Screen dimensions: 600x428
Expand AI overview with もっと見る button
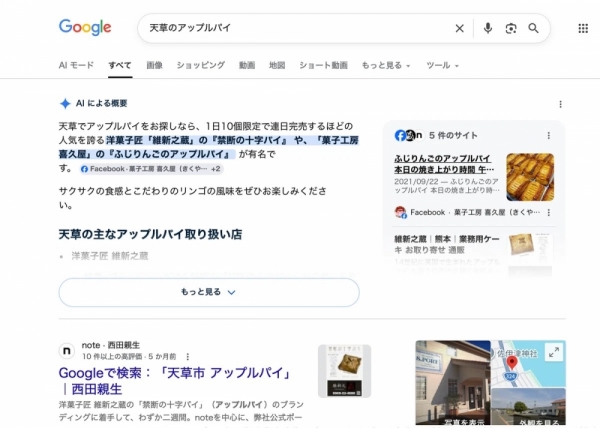[x=209, y=292]
